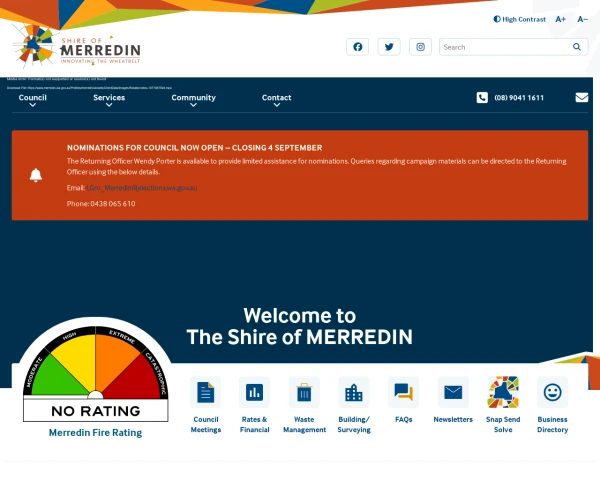
Task: Open the Snap Send Solve icon
Action: pyautogui.click(x=503, y=392)
